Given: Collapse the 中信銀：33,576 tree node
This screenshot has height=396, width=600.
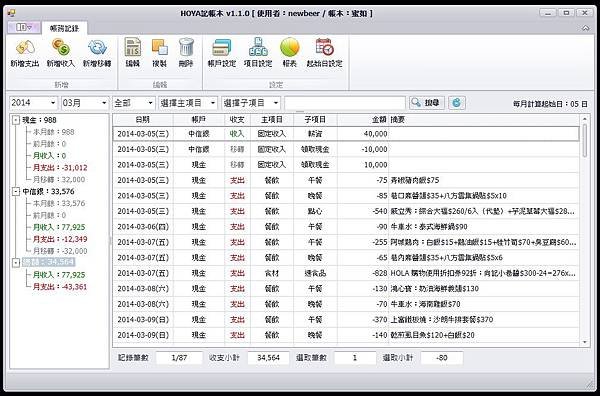Looking at the screenshot, I should (16, 191).
